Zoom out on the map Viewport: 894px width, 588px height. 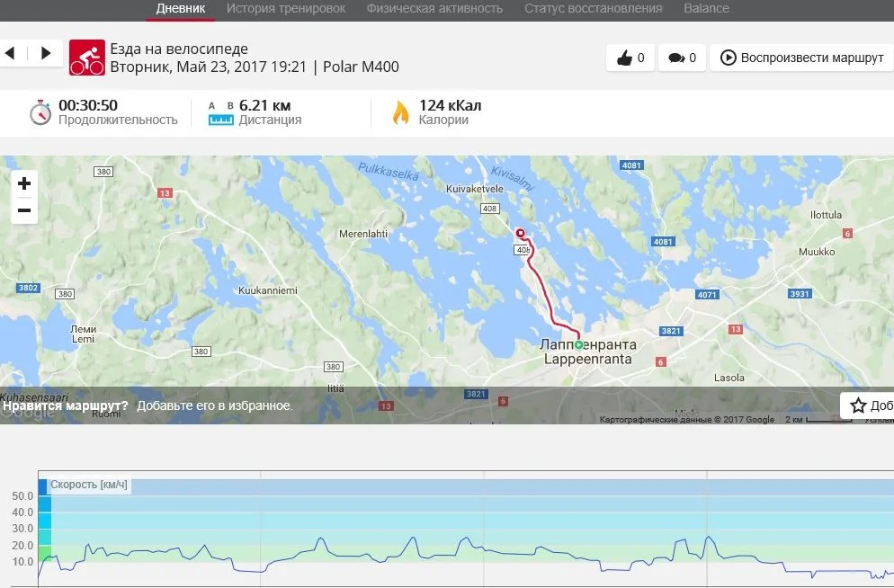[24, 210]
